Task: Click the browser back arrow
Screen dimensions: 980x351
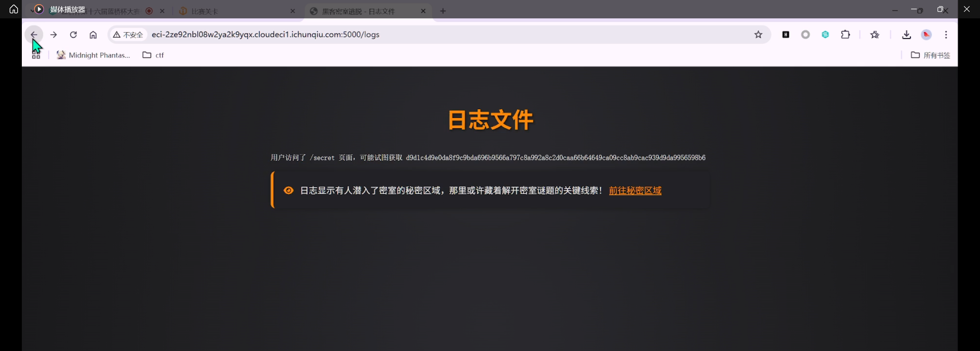Action: (34, 35)
